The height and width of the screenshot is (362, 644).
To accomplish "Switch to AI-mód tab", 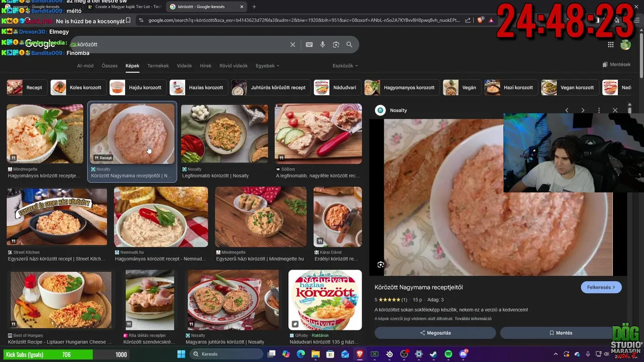I will 85,66.
